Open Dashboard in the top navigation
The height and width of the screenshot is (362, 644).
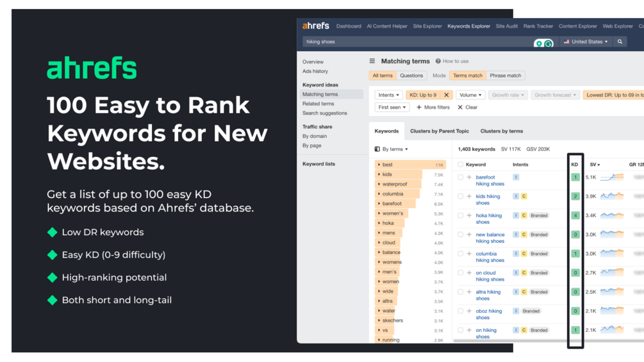tap(349, 26)
